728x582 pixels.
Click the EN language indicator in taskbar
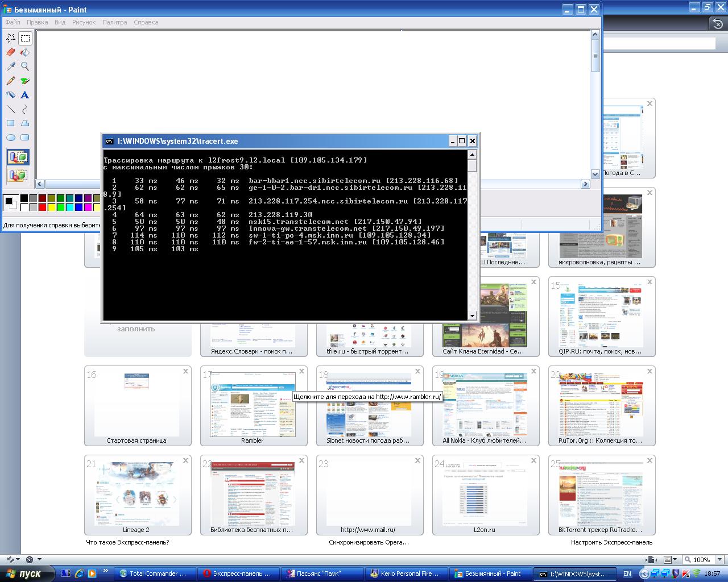(x=628, y=573)
